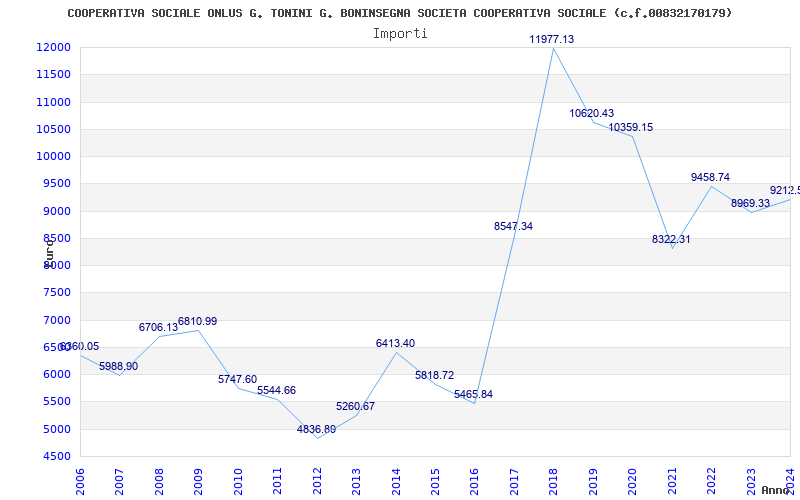The height and width of the screenshot is (500, 800).
Task: Click the x-axis year 2022
Action: [711, 481]
